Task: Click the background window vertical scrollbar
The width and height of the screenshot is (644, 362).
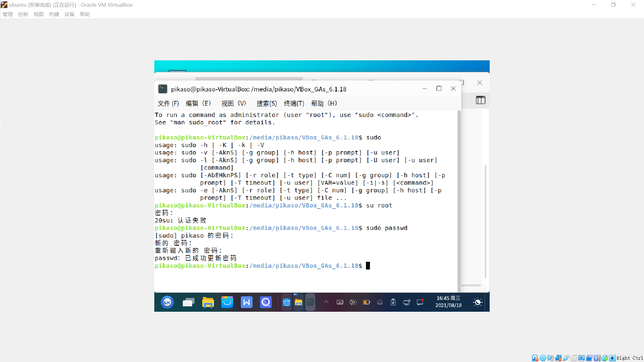Action: 485,221
